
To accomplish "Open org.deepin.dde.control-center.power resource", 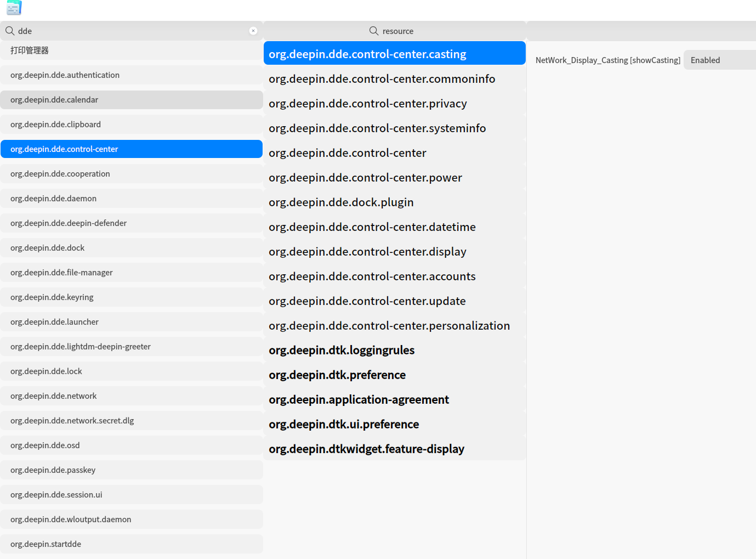I will [395, 177].
